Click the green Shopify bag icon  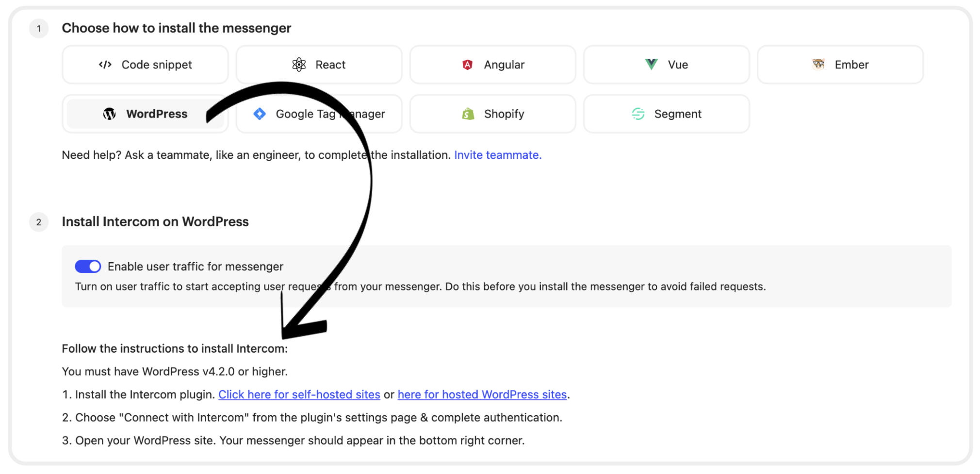tap(468, 114)
